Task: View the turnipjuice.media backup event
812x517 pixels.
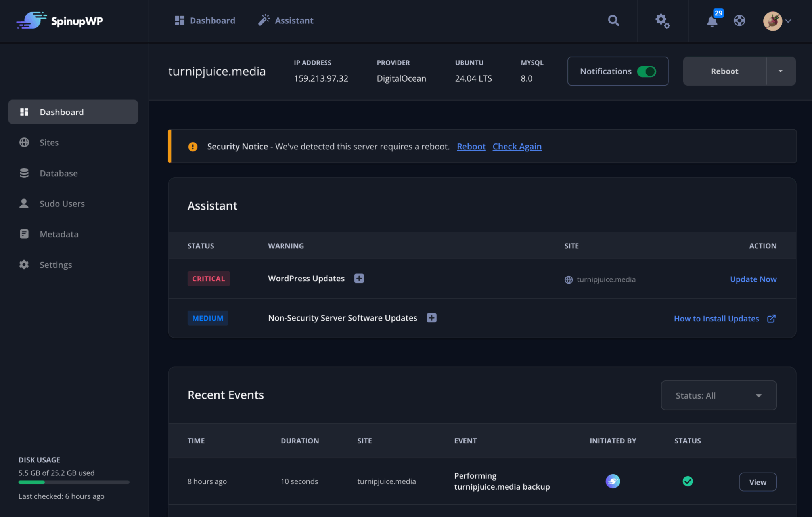Action: click(758, 482)
